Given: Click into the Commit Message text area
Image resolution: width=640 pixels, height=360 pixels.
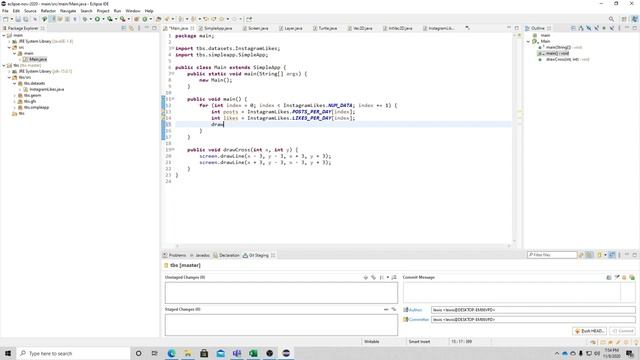Looking at the screenshot, I should point(512,292).
